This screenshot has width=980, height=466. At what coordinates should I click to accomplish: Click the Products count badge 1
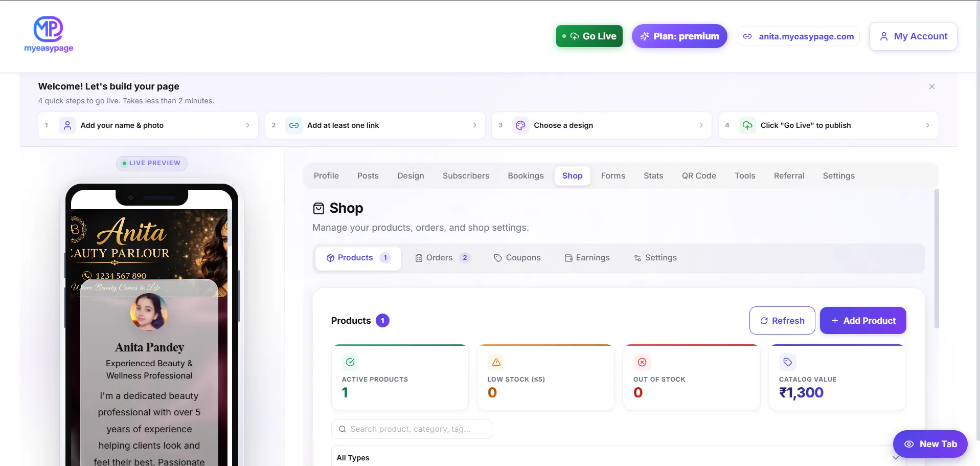(x=382, y=321)
